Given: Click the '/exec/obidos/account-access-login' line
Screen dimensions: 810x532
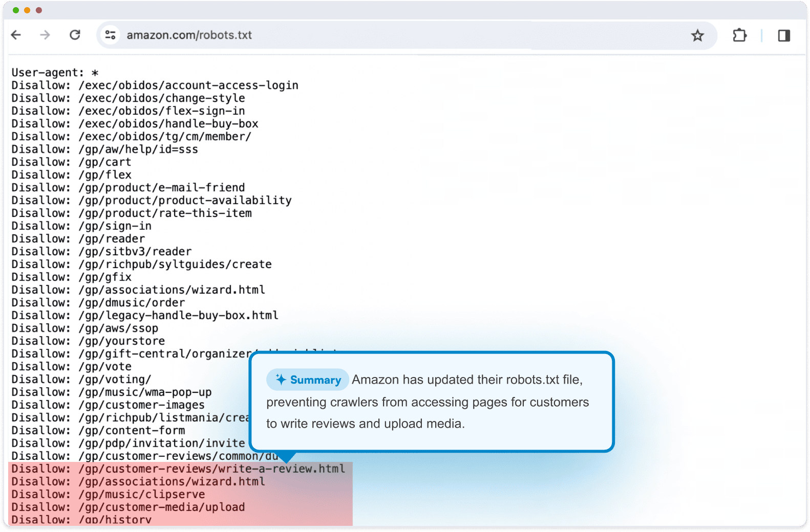Looking at the screenshot, I should (x=155, y=85).
